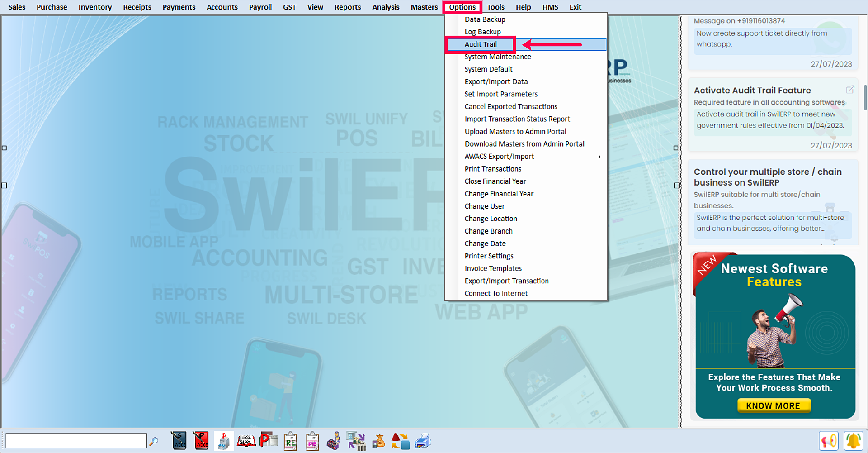Click the cash counter person icon

pos(334,441)
